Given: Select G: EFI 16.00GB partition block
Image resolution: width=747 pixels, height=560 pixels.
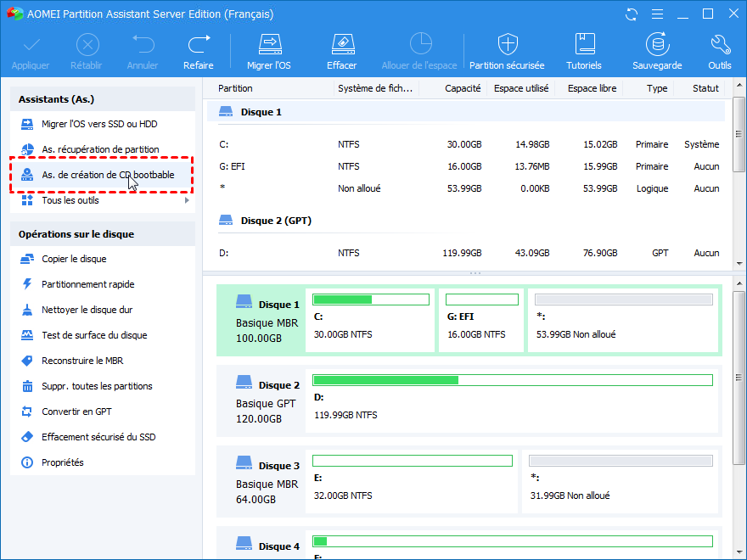Looking at the screenshot, I should [x=481, y=320].
